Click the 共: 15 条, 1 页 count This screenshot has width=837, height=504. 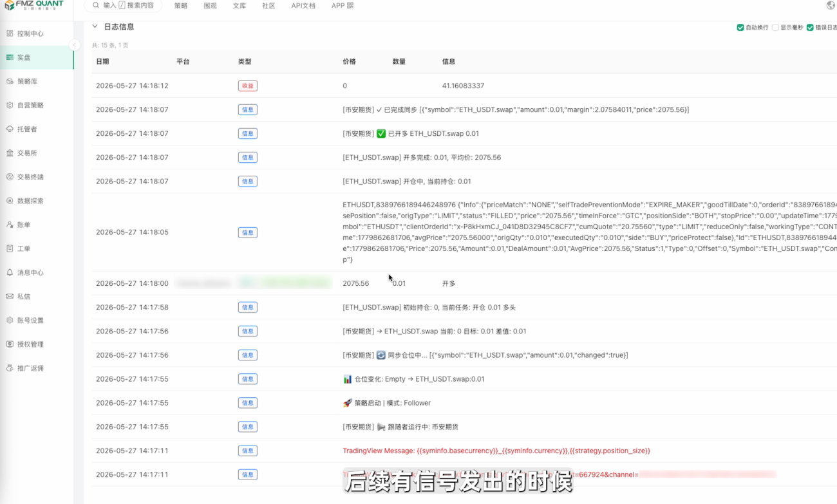[110, 46]
